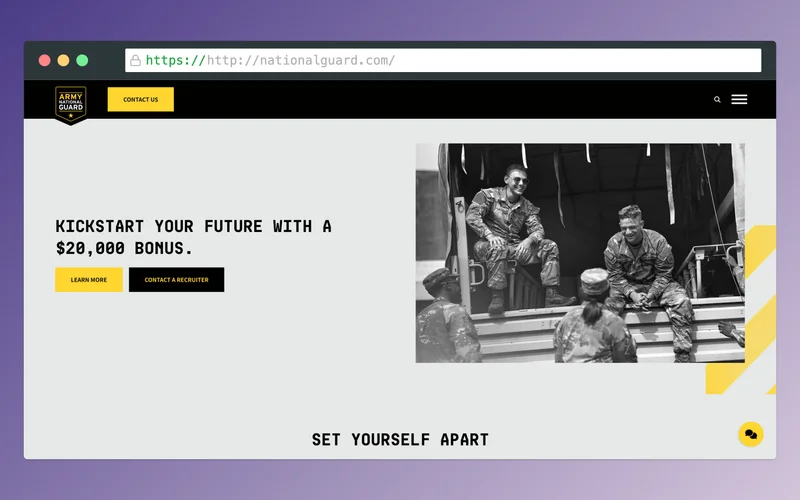Image resolution: width=800 pixels, height=500 pixels.
Task: Click the Army National Guard shield logo
Action: pos(70,103)
